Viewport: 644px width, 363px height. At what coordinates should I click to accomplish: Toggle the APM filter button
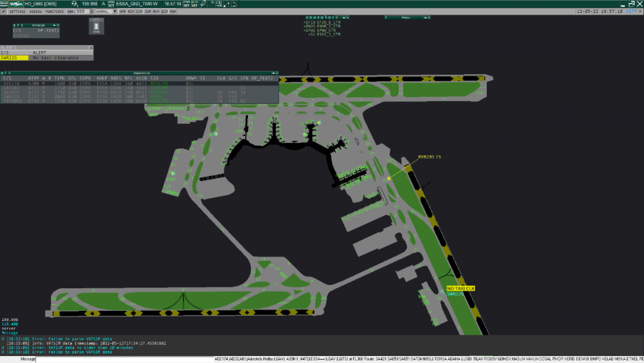click(122, 12)
